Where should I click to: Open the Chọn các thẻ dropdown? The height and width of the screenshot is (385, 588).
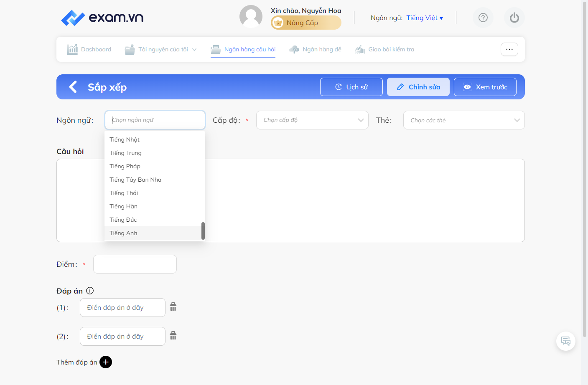pos(464,120)
